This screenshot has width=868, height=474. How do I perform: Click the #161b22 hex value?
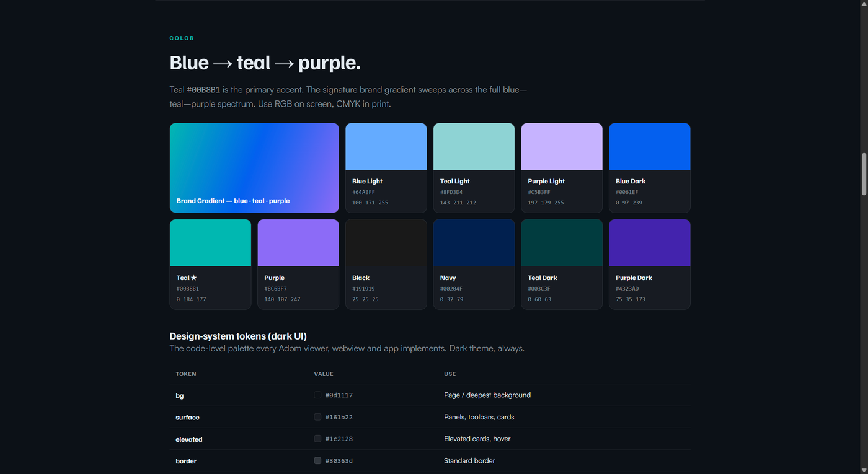tap(339, 417)
